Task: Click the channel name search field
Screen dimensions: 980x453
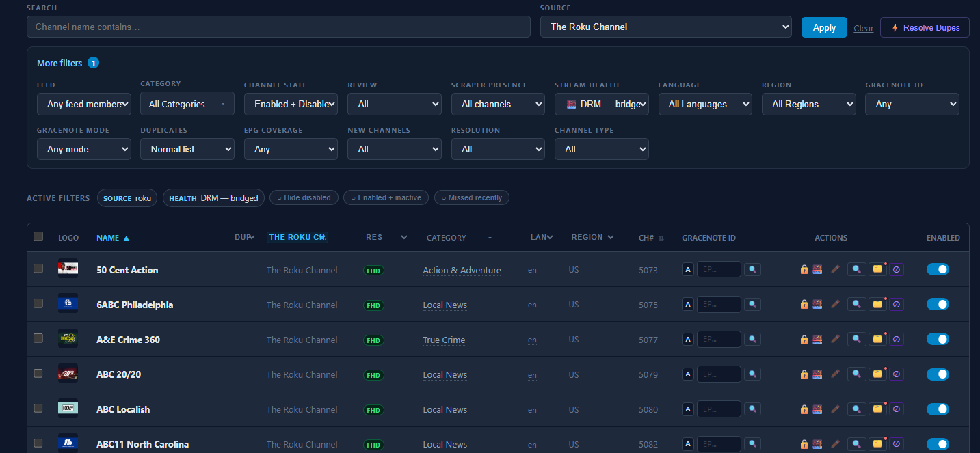Action: coord(278,27)
